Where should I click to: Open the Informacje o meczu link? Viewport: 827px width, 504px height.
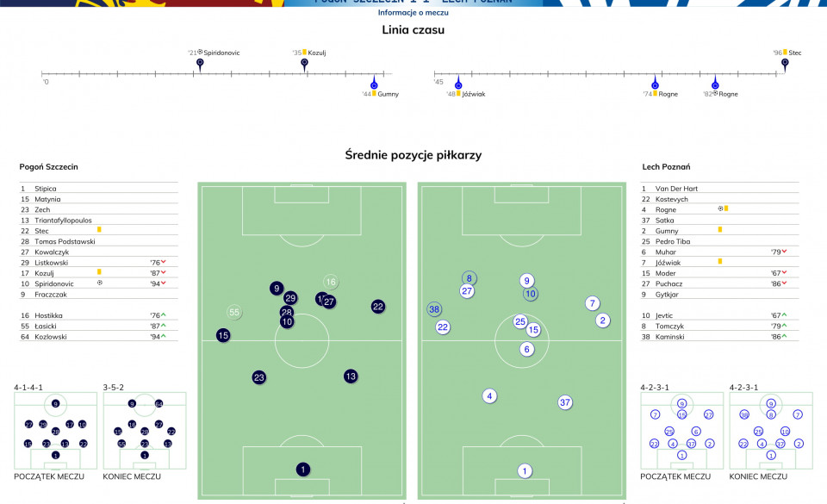tap(413, 13)
